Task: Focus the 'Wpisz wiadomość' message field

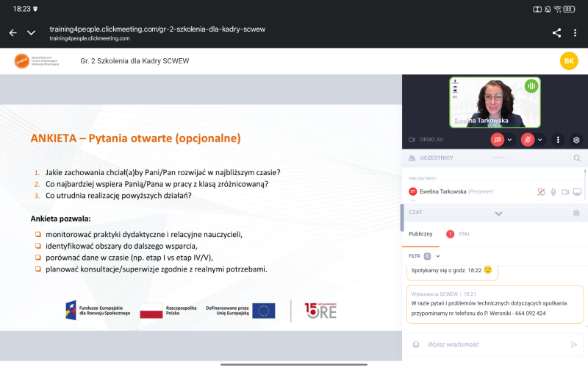Action: point(492,344)
